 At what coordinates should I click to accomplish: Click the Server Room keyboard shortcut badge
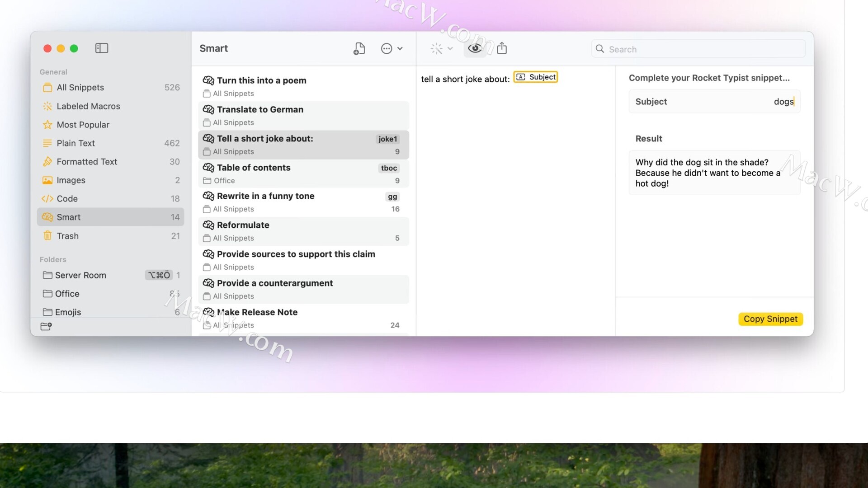[x=159, y=275]
